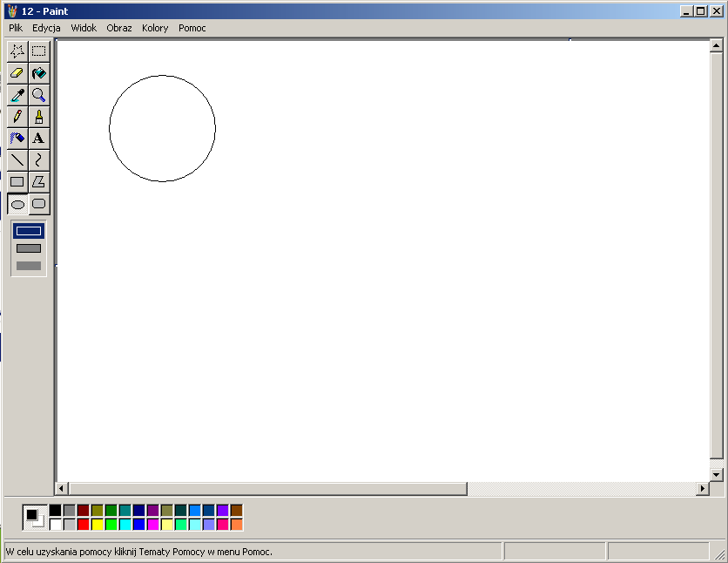Choose the straight Line tool
The image size is (728, 563).
(17, 160)
